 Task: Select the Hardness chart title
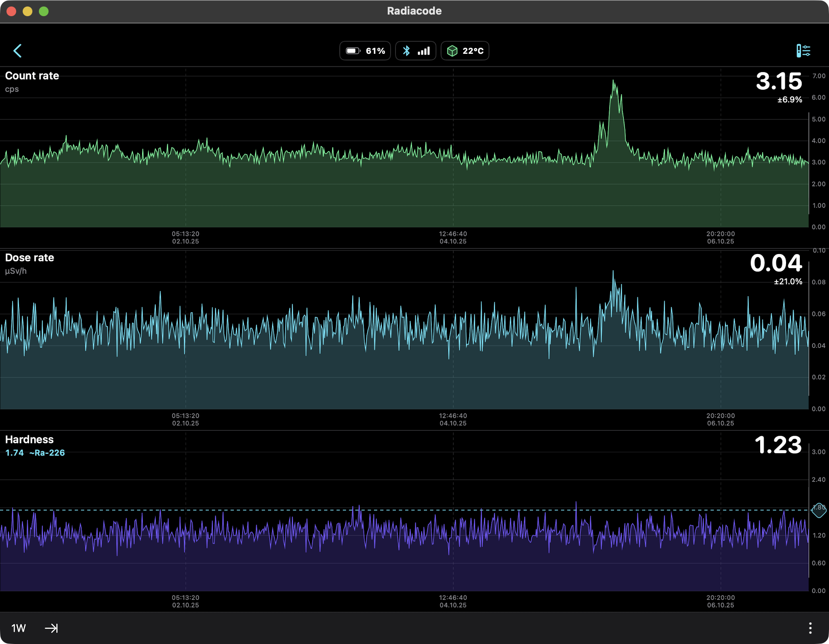tap(29, 439)
